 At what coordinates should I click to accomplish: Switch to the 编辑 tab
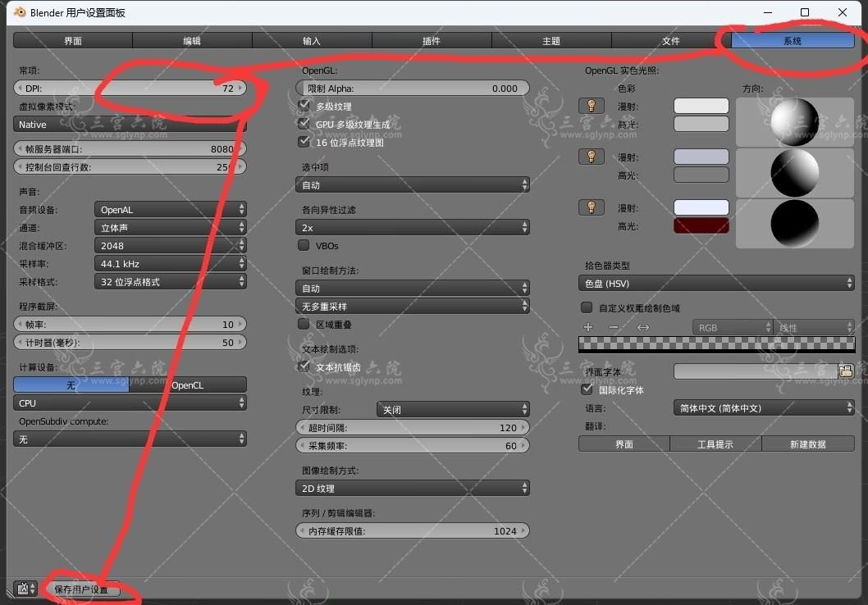click(x=192, y=40)
